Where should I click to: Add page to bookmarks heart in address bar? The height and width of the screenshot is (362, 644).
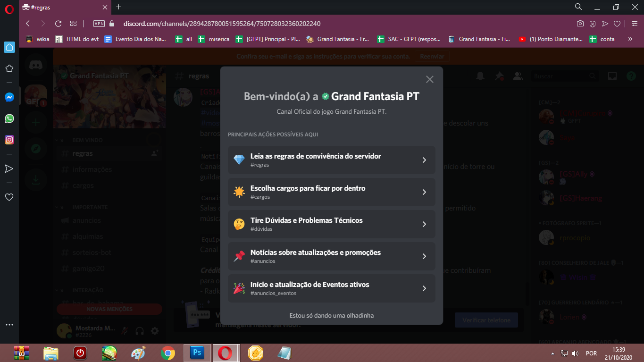pyautogui.click(x=617, y=24)
